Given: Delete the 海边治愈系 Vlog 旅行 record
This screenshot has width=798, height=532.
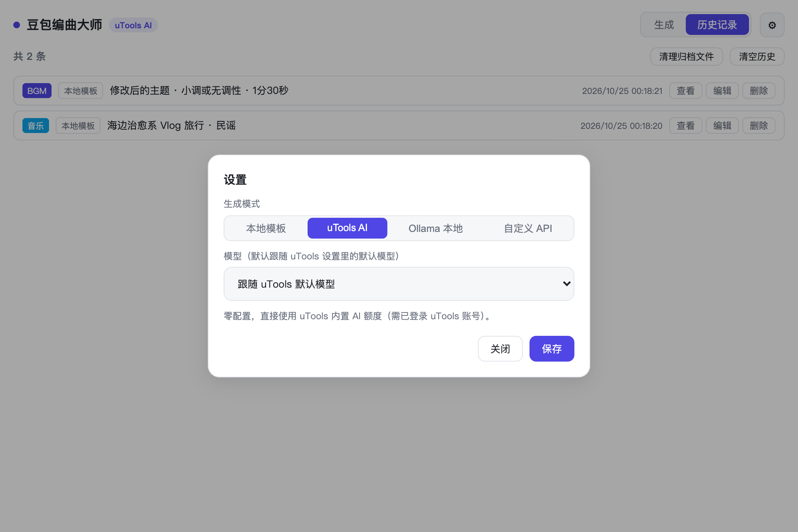Looking at the screenshot, I should point(759,126).
